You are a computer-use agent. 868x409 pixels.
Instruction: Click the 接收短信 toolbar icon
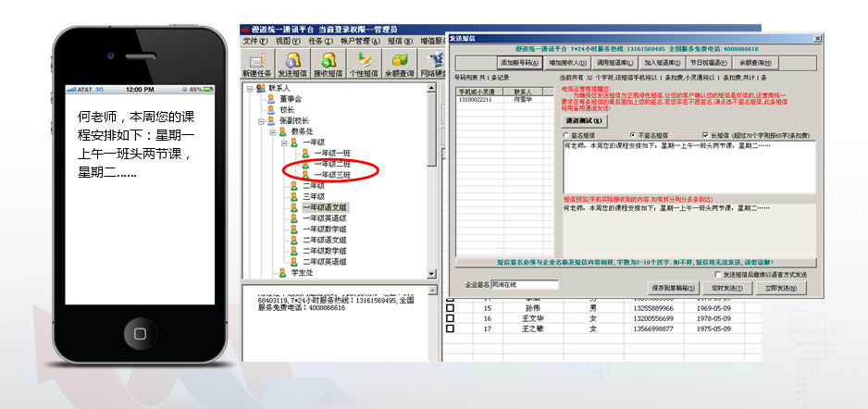click(x=329, y=62)
